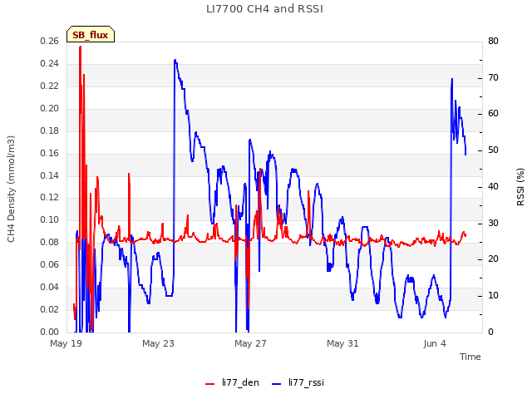Viewport: 532px width, 399px height.
Task: Click the 0.00 left axis value
Action: [50, 332]
